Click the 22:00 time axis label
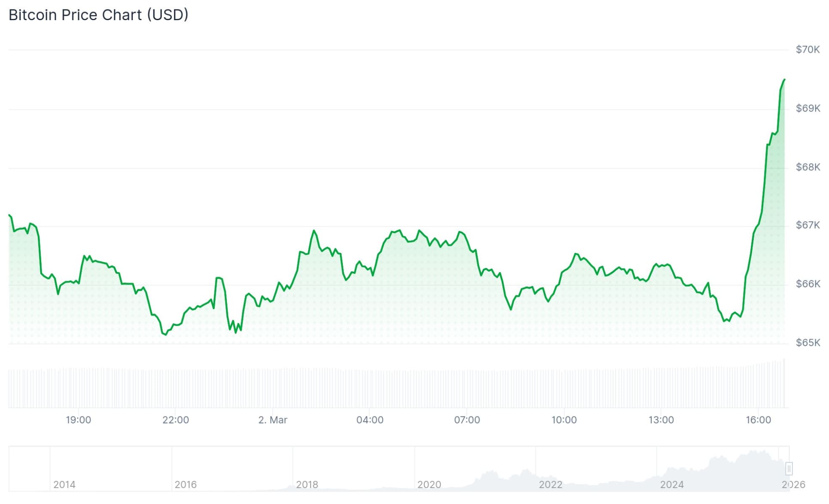The width and height of the screenshot is (829, 504). click(x=175, y=420)
